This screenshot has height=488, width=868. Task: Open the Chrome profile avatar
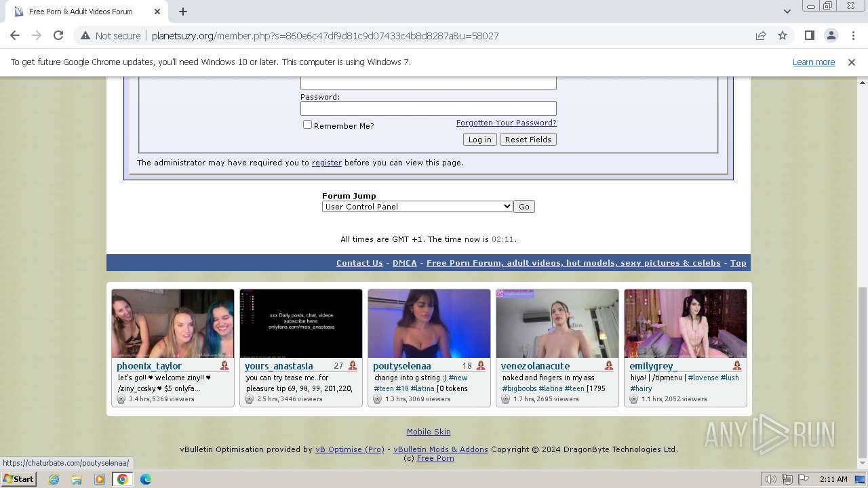[x=831, y=35]
